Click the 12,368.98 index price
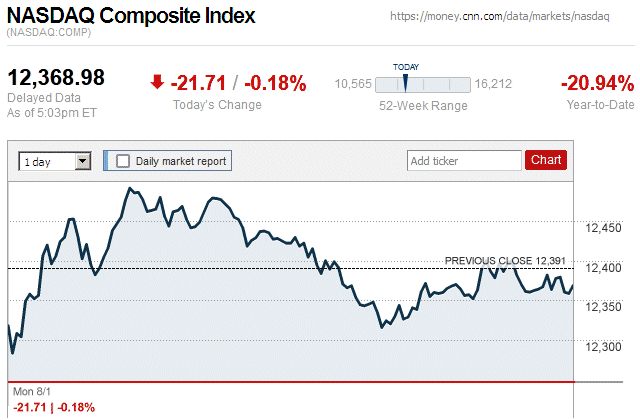 57,77
